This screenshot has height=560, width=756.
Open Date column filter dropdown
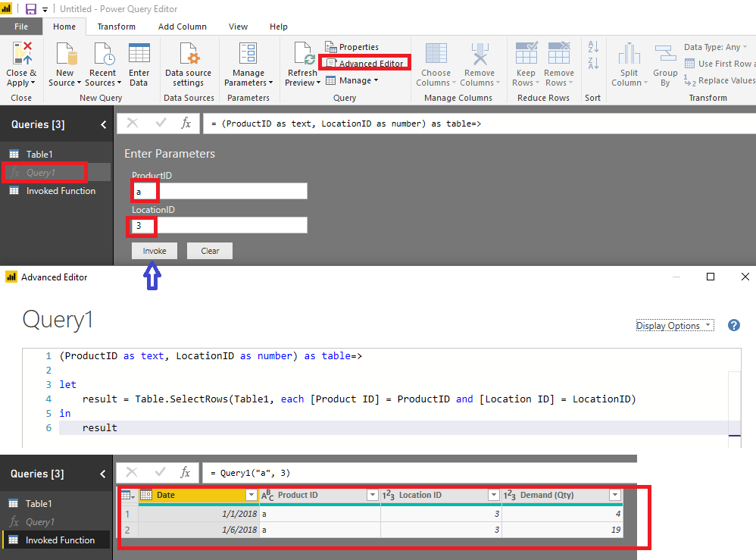[x=251, y=495]
